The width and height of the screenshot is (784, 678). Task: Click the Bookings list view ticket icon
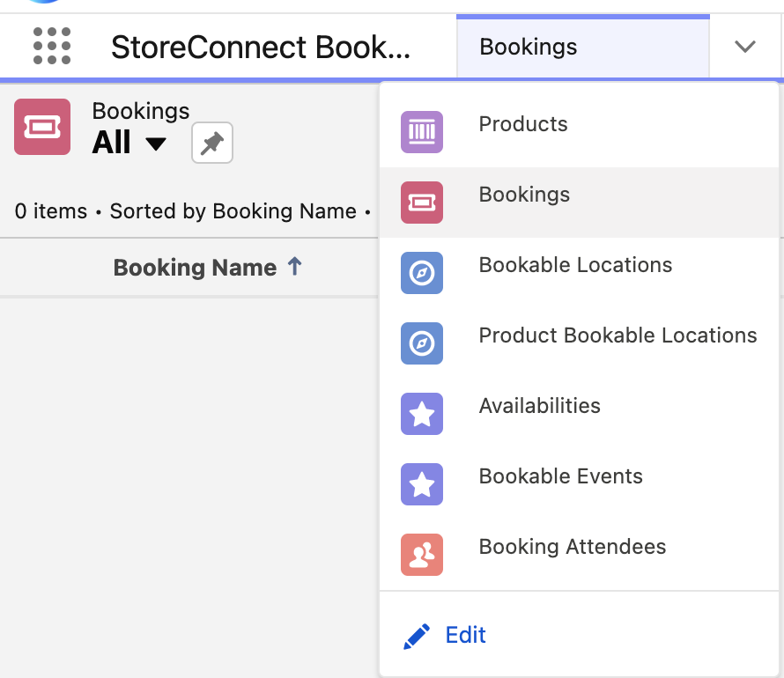click(42, 127)
